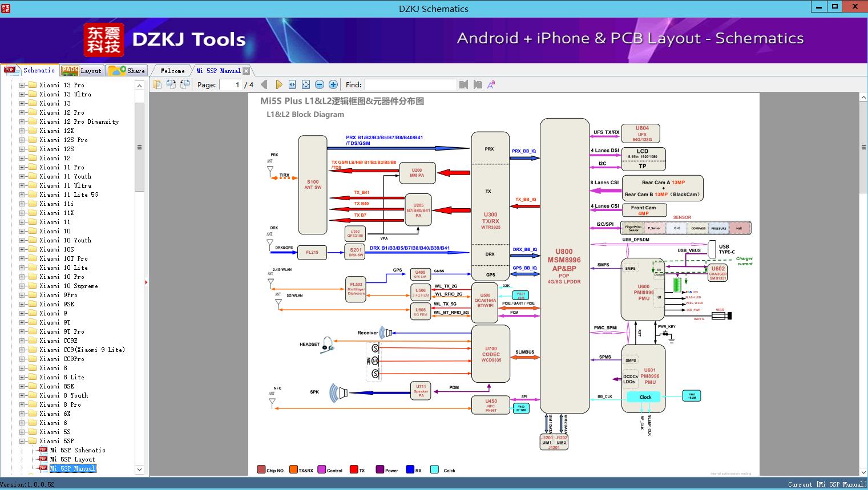Click the next page arrow
868x490 pixels.
click(278, 84)
